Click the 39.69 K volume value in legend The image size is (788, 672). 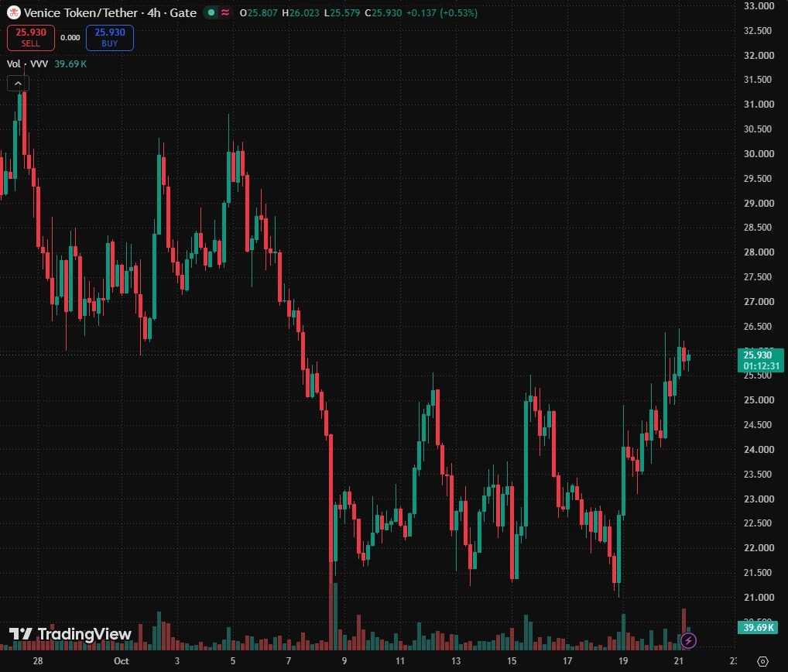click(x=70, y=63)
